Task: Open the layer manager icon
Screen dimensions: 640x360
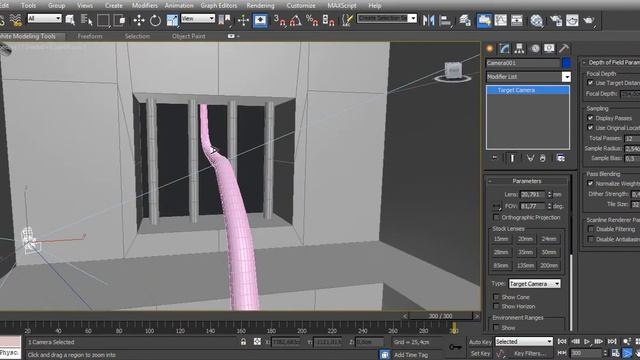Action: [x=465, y=20]
